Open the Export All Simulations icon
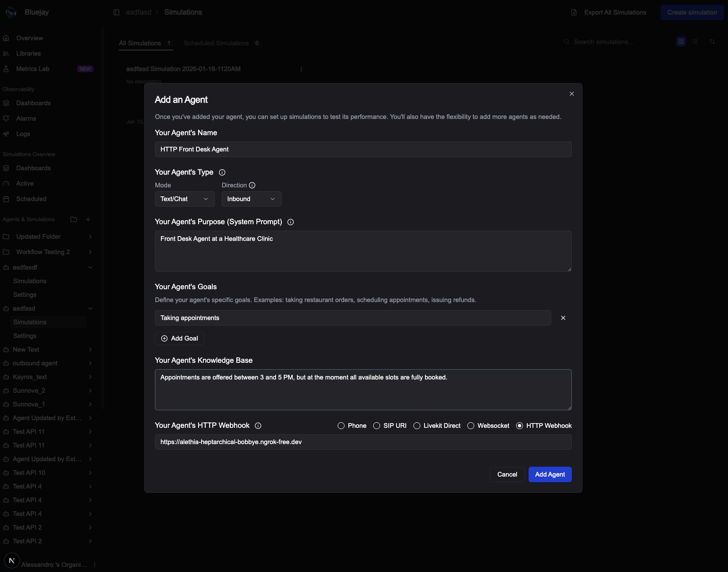This screenshot has height=572, width=728. pyautogui.click(x=573, y=12)
